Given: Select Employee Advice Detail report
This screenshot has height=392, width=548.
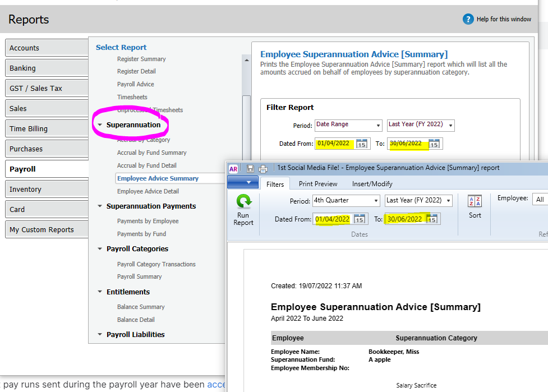Looking at the screenshot, I should coord(148,191).
